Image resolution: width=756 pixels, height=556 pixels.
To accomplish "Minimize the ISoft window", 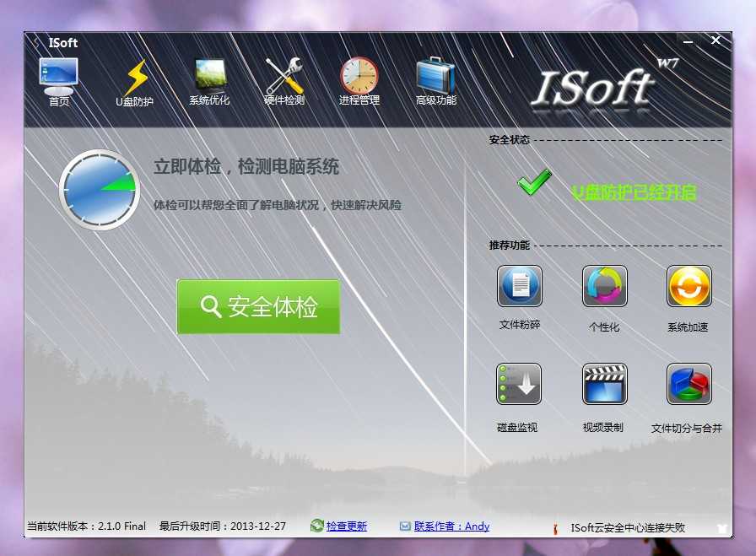I will point(688,42).
